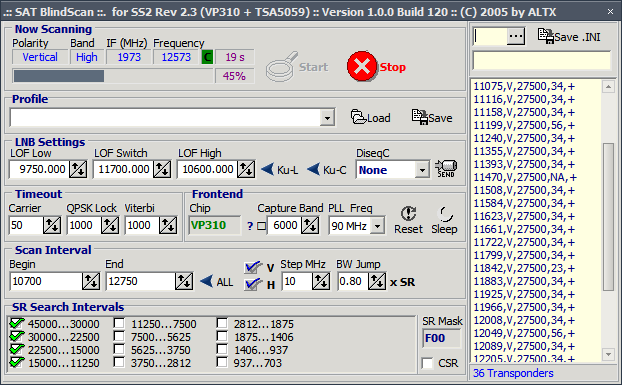This screenshot has height=385, width=622.
Task: Click the green C carrier indicator
Action: coord(207,57)
